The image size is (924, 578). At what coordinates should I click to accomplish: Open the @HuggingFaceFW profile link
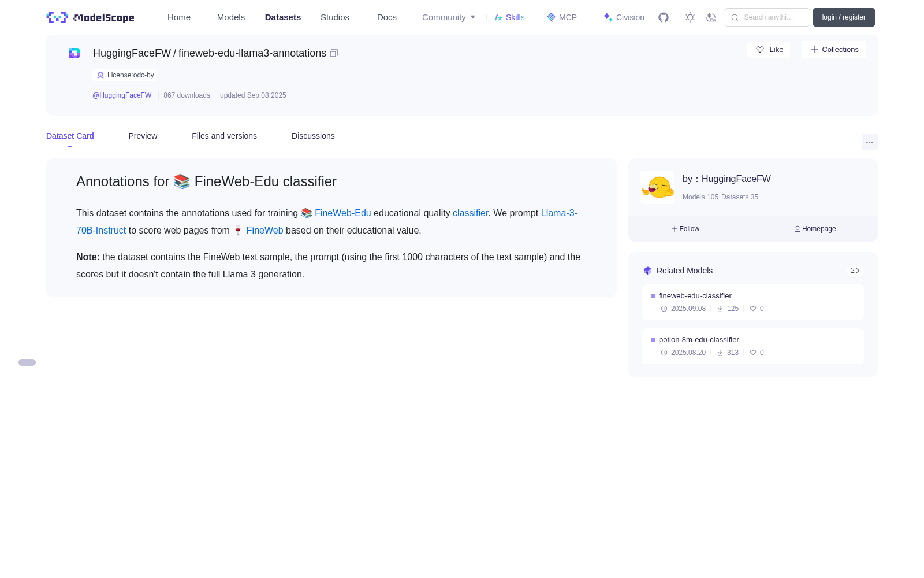[122, 95]
